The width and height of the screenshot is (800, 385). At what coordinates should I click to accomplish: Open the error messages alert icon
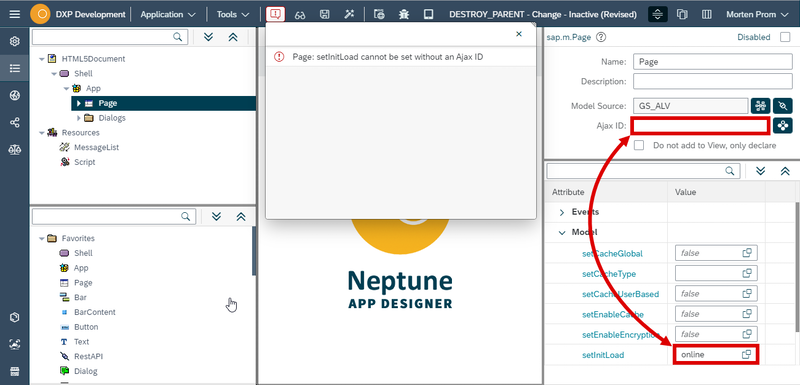click(x=276, y=14)
